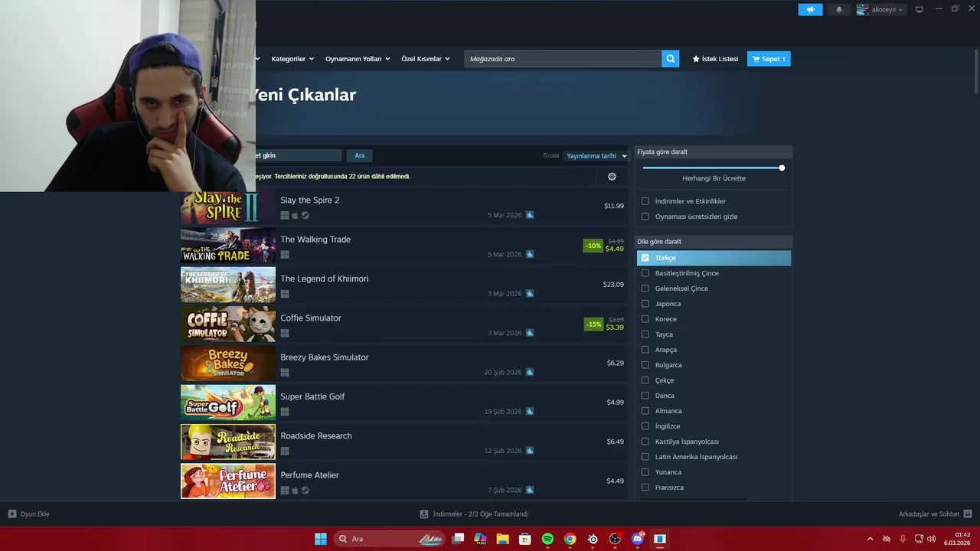Click the store search magnifier button
This screenshot has width=980, height=551.
671,59
